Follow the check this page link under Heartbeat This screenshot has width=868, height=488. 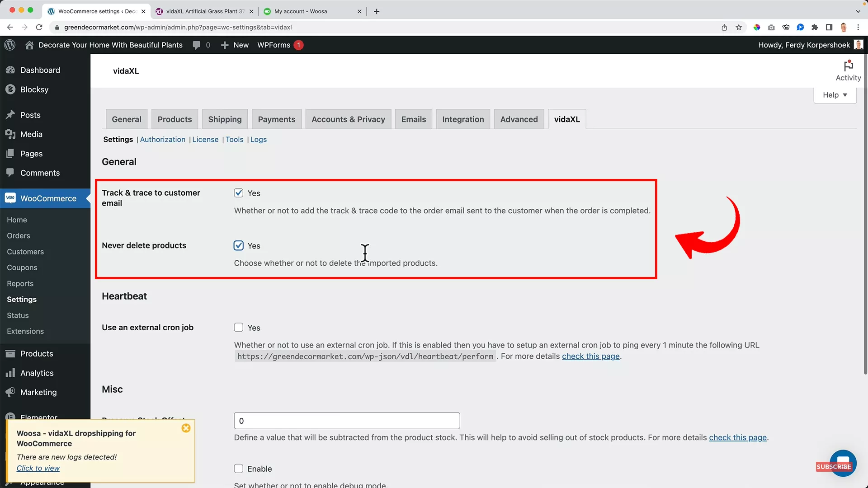click(x=590, y=356)
